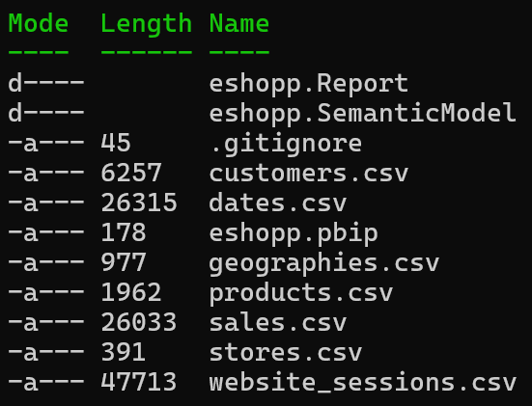The width and height of the screenshot is (532, 406).
Task: Click the customers.csv file name
Action: [309, 174]
